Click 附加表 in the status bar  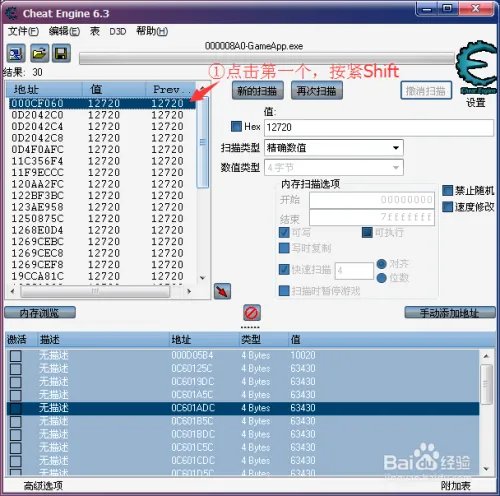(x=456, y=486)
